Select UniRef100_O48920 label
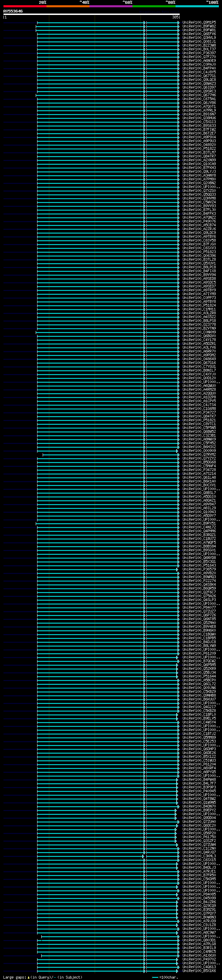This screenshot has width=222, height=980. point(199,145)
